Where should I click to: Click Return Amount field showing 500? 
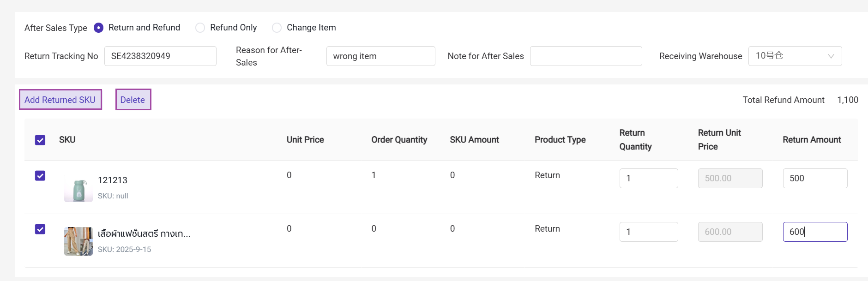pos(814,178)
